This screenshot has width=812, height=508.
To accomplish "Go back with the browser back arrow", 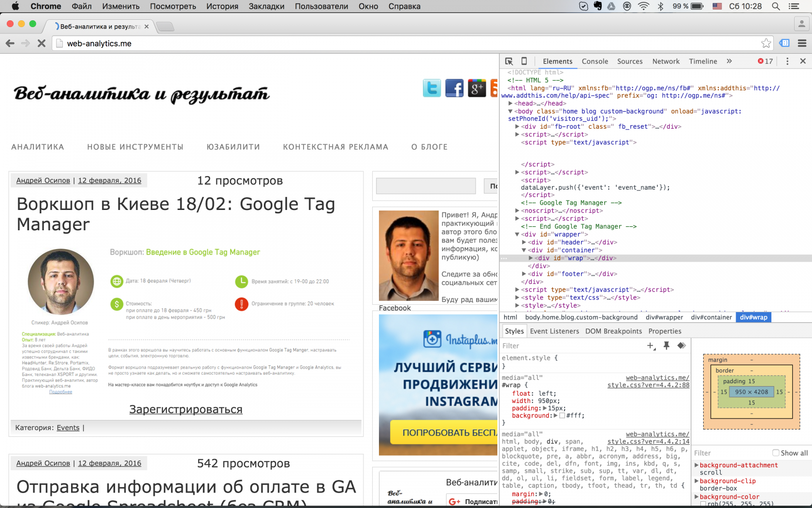I will coord(10,44).
